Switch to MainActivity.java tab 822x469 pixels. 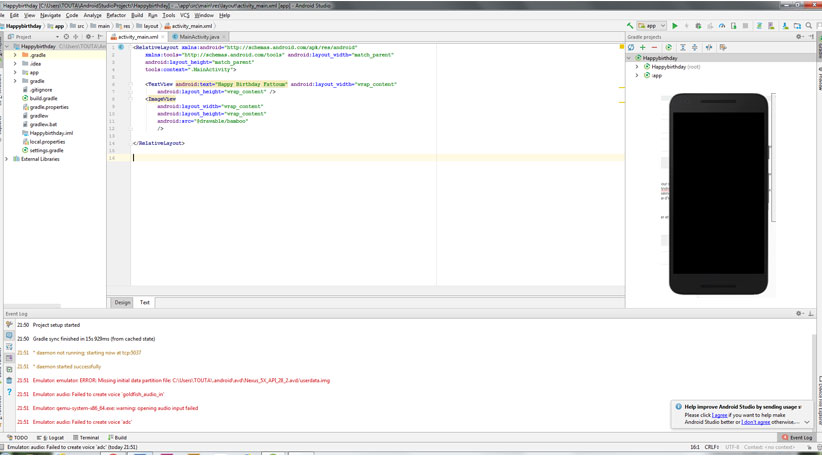(199, 37)
